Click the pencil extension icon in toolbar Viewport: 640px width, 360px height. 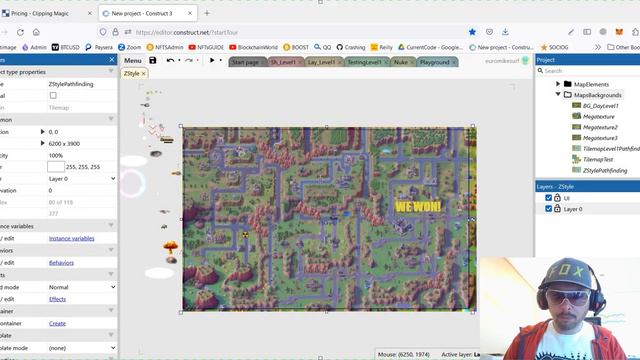(571, 32)
